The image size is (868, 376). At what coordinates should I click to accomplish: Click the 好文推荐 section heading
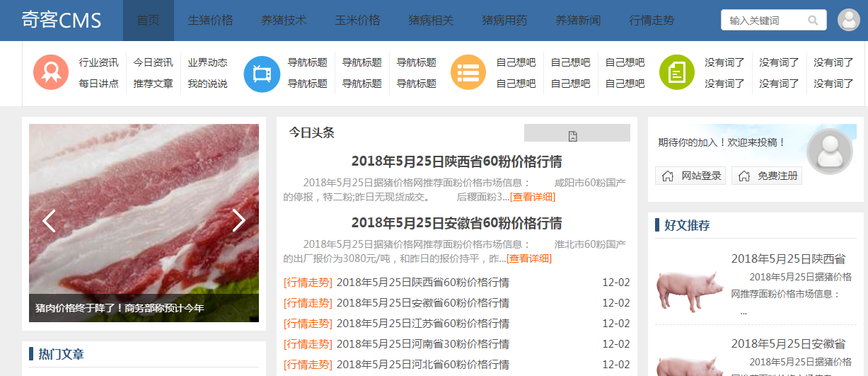tap(687, 225)
